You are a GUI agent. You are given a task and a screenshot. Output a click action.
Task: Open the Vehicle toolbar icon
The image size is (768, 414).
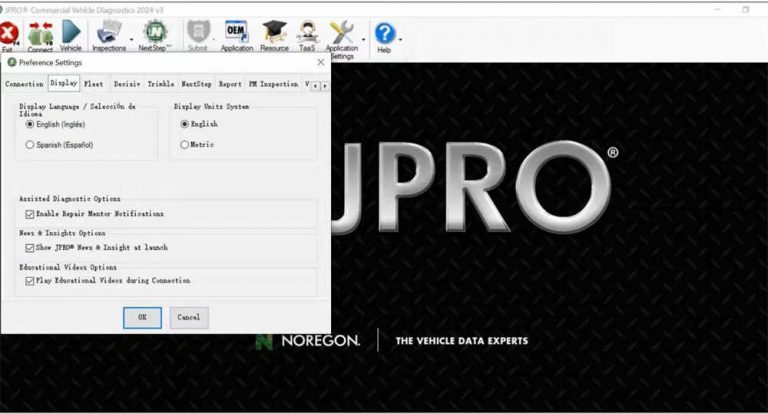point(71,36)
